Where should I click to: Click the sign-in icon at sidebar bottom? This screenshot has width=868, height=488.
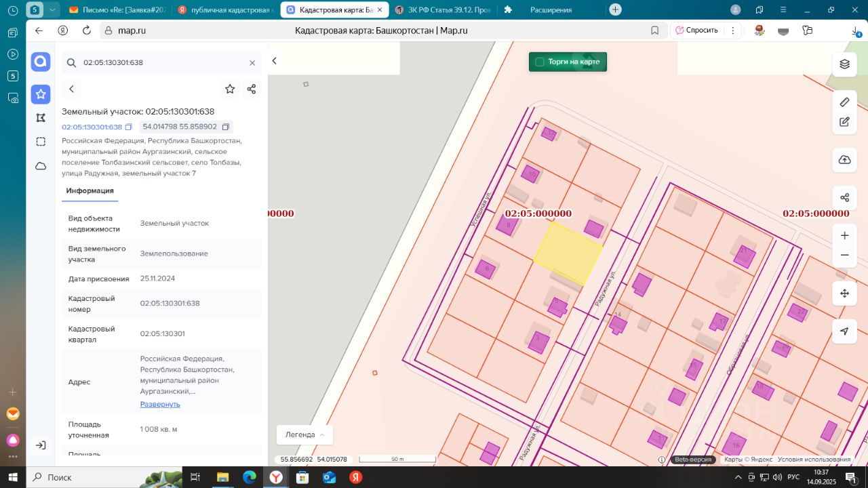pyautogui.click(x=41, y=445)
